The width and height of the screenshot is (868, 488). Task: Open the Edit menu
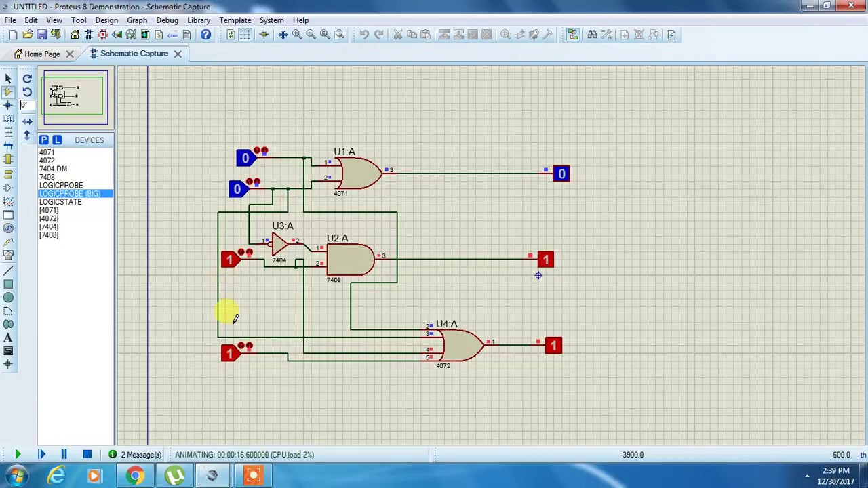click(x=31, y=20)
